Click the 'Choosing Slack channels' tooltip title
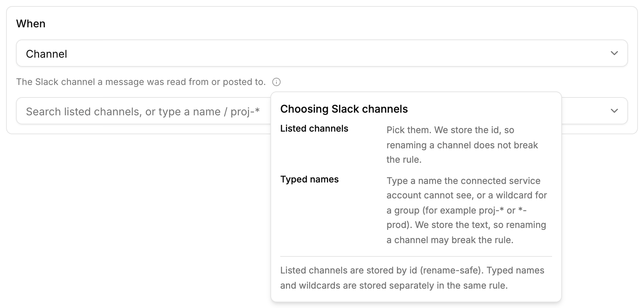The width and height of the screenshot is (644, 308). click(344, 109)
